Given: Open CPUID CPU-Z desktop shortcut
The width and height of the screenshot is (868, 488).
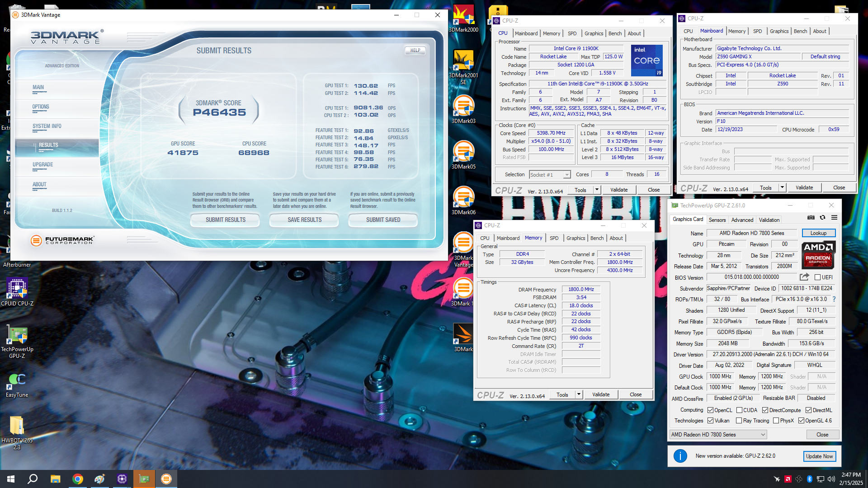Looking at the screenshot, I should pos(17,292).
